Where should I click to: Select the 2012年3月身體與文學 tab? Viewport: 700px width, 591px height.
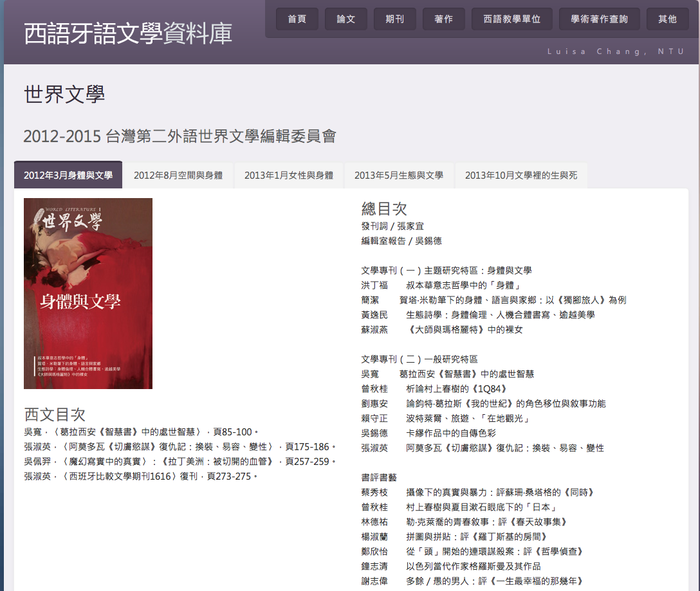tap(68, 175)
